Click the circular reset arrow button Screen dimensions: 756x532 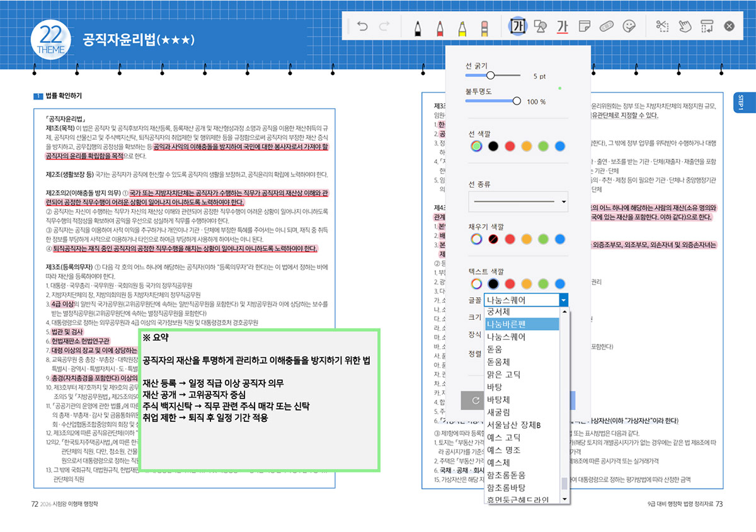pos(474,400)
